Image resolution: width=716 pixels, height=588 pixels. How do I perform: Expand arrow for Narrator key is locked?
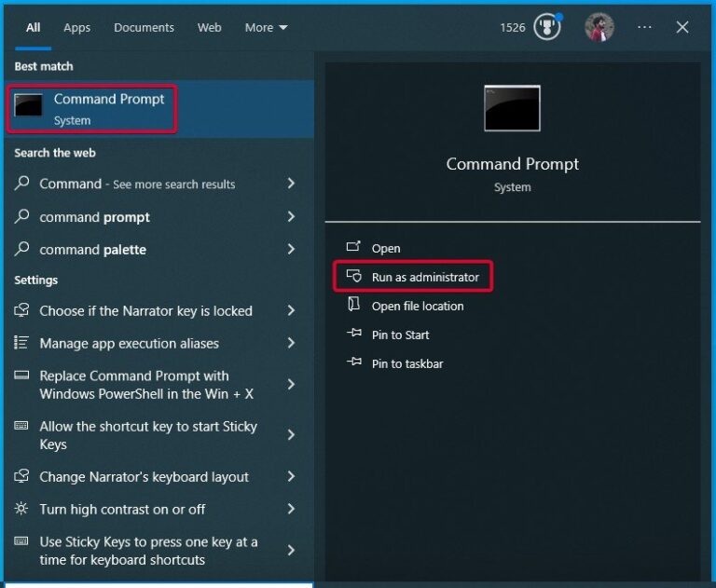click(x=291, y=311)
